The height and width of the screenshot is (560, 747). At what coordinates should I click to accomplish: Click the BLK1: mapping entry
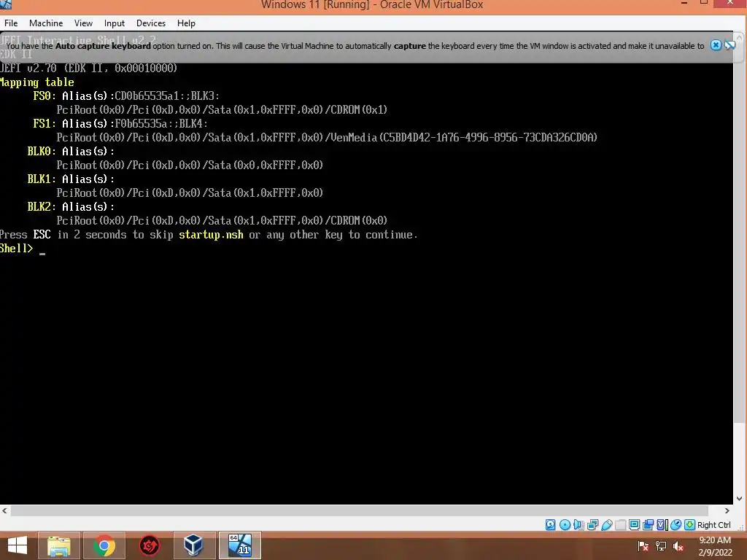(x=71, y=179)
